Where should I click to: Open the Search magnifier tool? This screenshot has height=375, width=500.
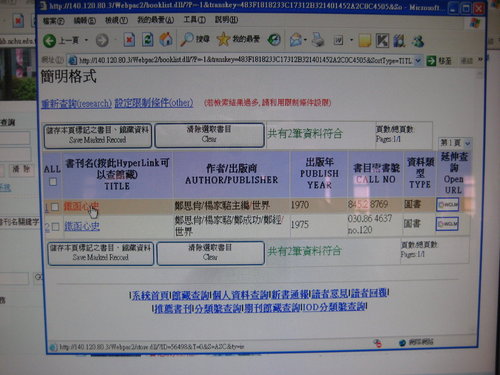click(187, 39)
